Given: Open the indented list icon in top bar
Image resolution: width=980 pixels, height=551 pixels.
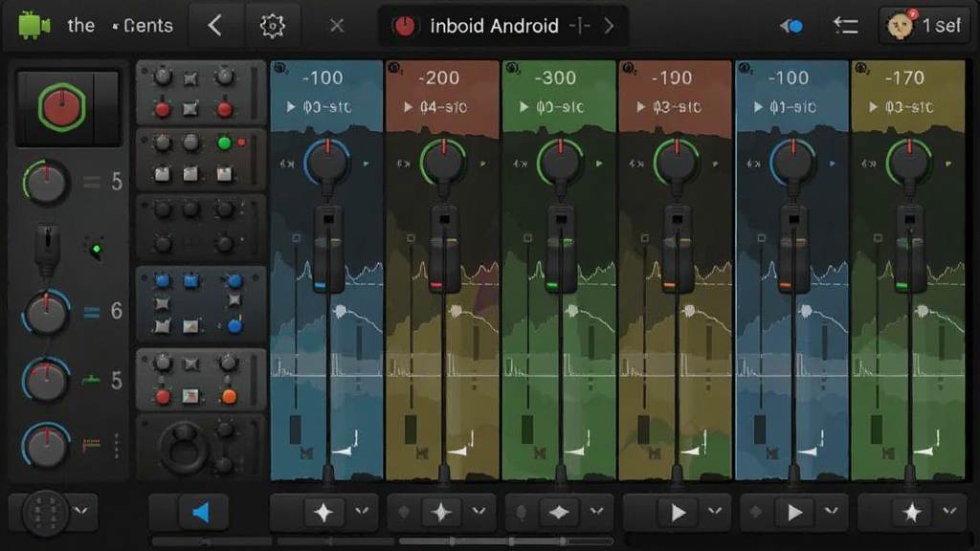Looking at the screenshot, I should click(845, 26).
